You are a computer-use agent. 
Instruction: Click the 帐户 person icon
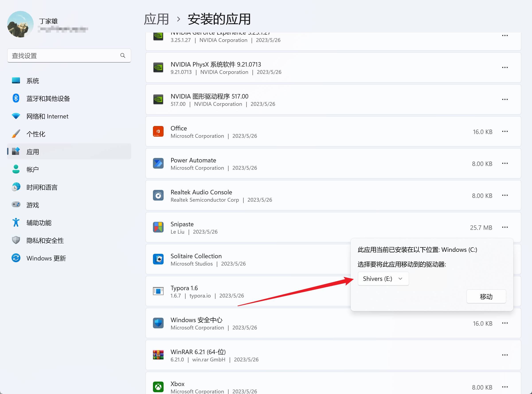pos(16,169)
